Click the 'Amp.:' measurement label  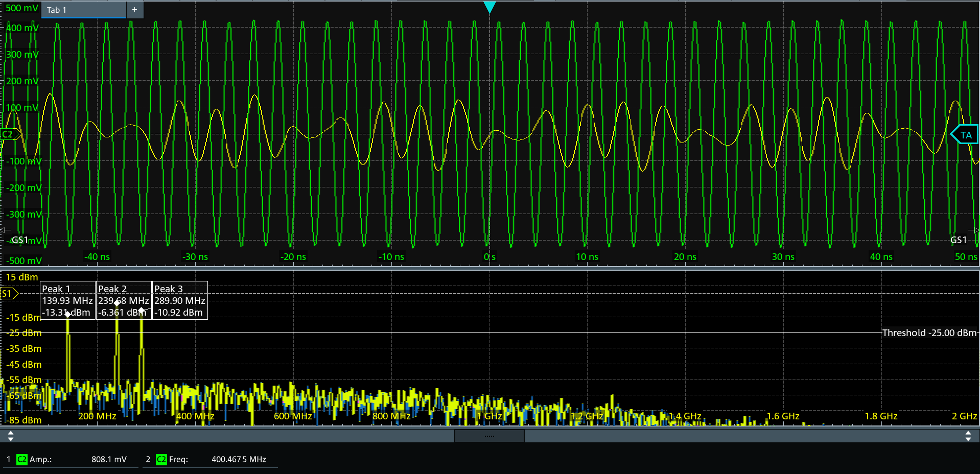point(41,459)
